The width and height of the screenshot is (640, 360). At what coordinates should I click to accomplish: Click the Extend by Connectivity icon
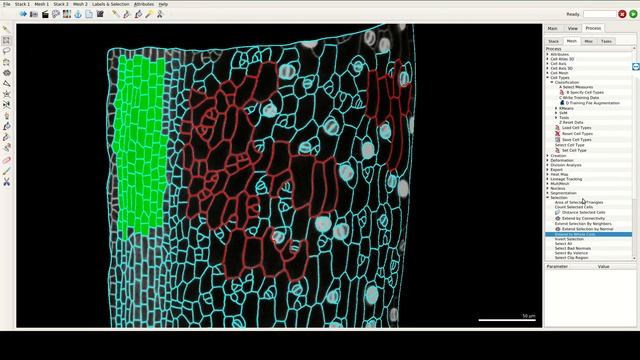558,218
